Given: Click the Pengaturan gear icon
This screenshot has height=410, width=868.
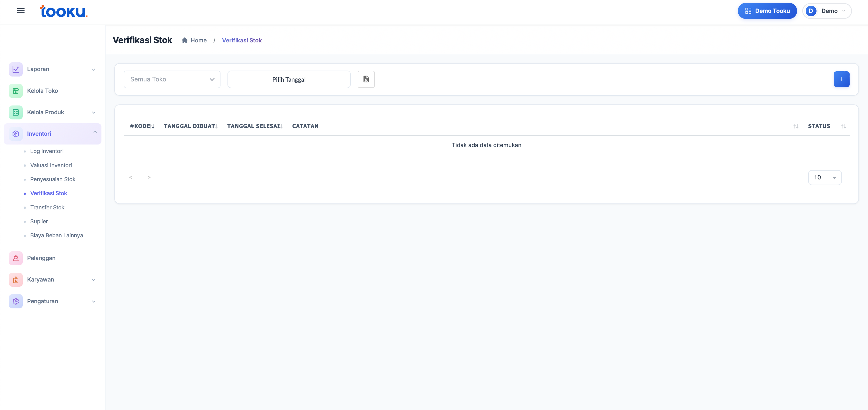Looking at the screenshot, I should (16, 301).
